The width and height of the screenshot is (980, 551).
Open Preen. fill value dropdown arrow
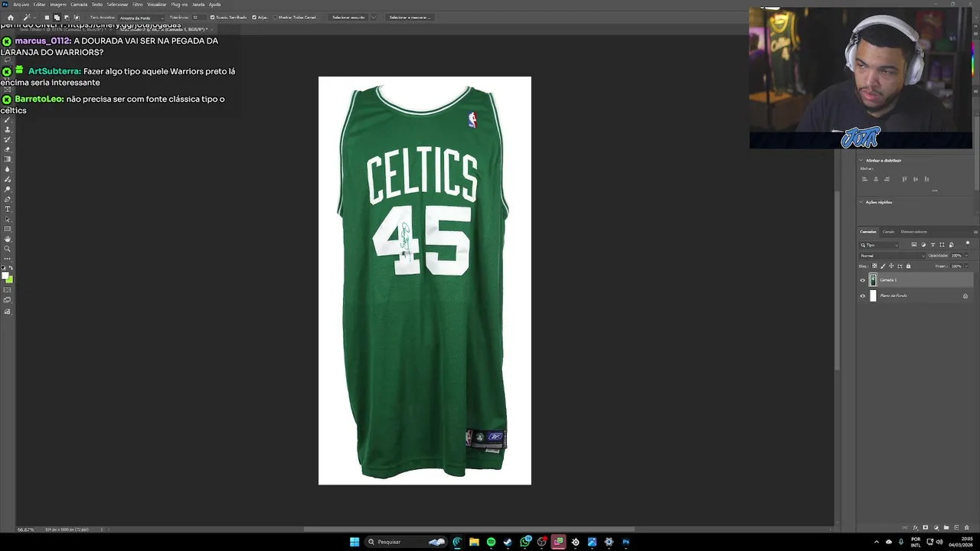tap(966, 266)
